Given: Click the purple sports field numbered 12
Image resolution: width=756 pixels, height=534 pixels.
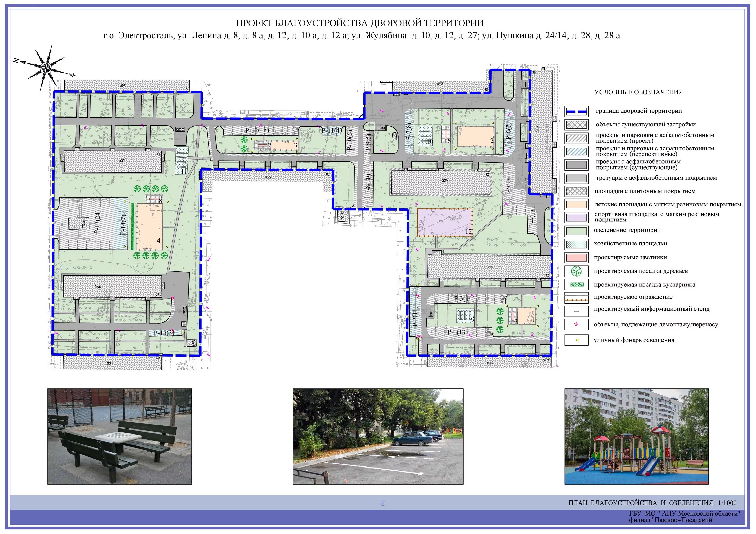Looking at the screenshot, I should coord(445,222).
